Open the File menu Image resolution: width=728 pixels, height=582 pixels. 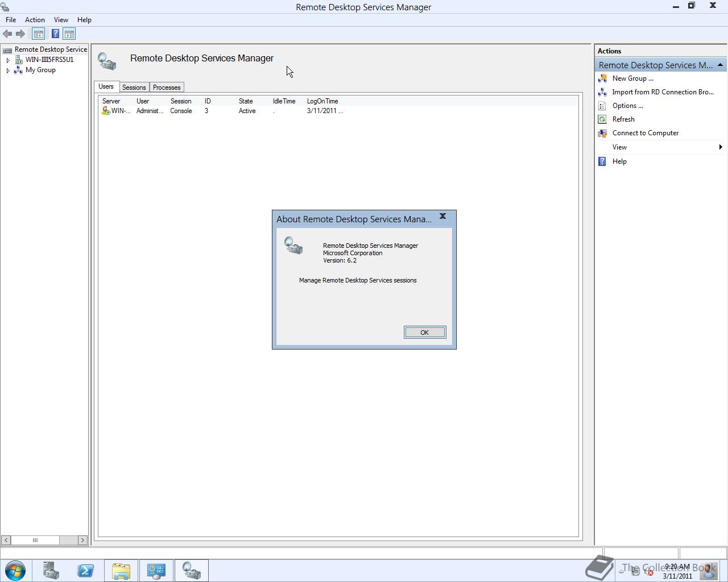coord(11,20)
